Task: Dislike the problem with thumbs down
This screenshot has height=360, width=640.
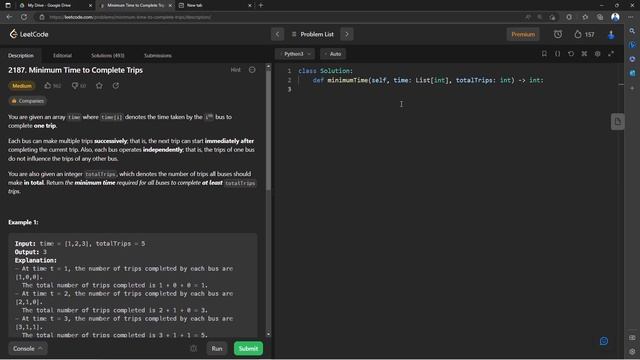Action: tap(79, 86)
